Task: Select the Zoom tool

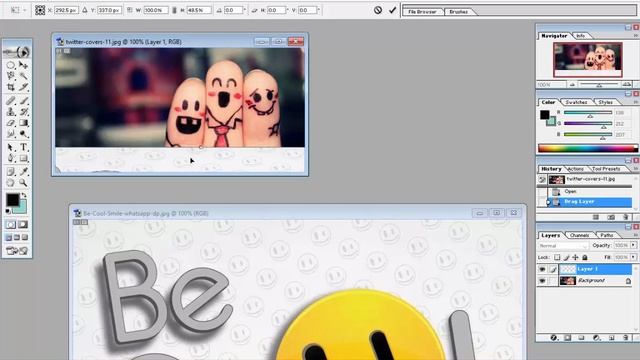Action: click(x=24, y=183)
